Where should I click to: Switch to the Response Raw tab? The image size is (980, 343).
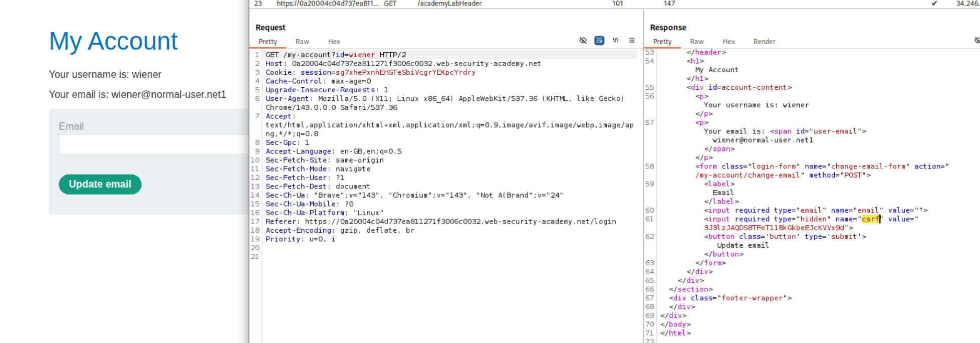tap(696, 42)
